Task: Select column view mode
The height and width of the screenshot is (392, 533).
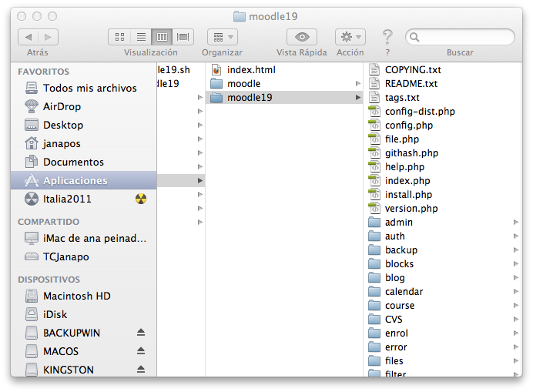Action: 162,37
